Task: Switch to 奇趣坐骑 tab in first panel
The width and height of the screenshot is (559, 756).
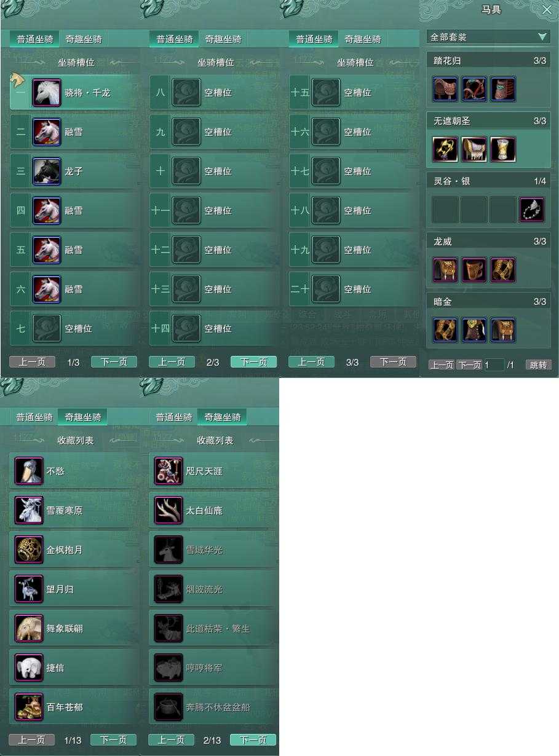Action: click(x=84, y=39)
